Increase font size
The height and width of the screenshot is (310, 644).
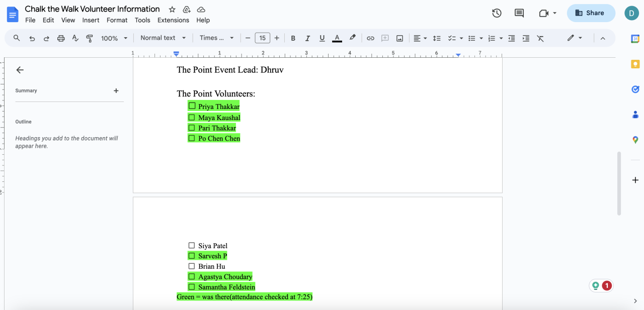click(x=277, y=38)
